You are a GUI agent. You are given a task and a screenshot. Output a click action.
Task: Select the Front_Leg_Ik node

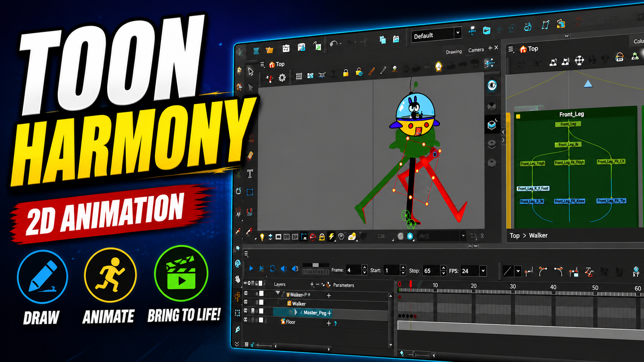click(569, 144)
